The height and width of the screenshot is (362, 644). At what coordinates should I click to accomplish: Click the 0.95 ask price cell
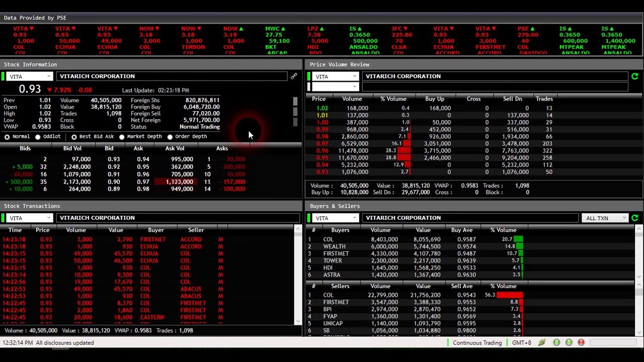pyautogui.click(x=143, y=167)
